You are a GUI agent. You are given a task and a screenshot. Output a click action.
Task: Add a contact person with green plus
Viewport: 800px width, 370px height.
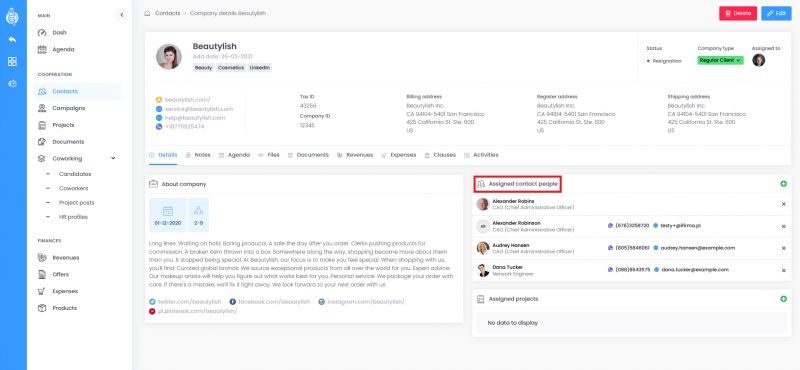784,184
